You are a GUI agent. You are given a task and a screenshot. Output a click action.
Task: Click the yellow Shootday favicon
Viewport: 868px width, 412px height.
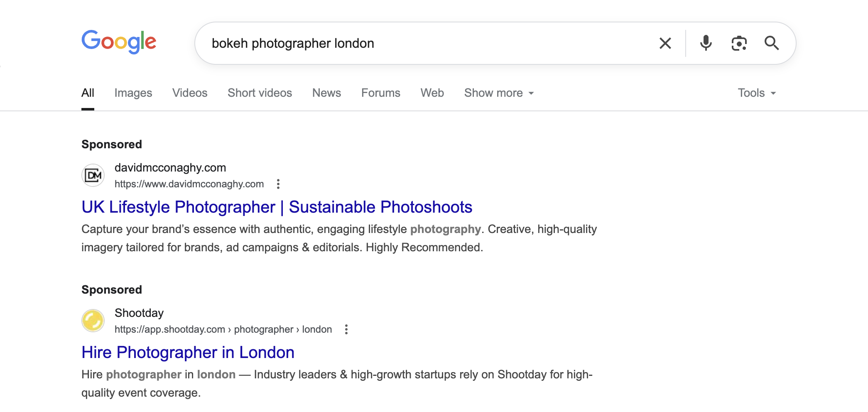(x=93, y=321)
